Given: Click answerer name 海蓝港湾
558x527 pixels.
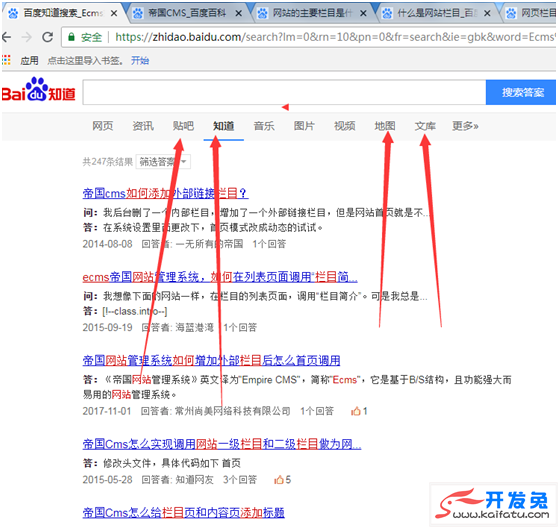Looking at the screenshot, I should pyautogui.click(x=195, y=328).
